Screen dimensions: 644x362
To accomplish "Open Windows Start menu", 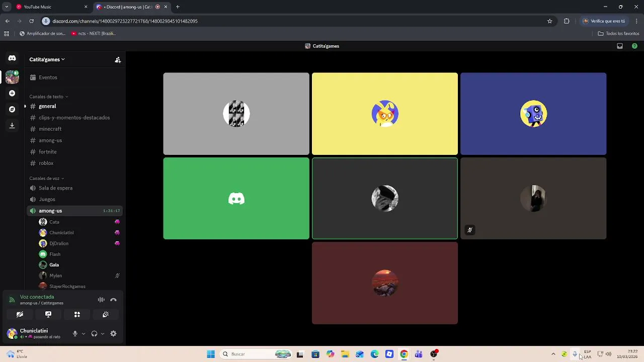I will click(x=211, y=354).
